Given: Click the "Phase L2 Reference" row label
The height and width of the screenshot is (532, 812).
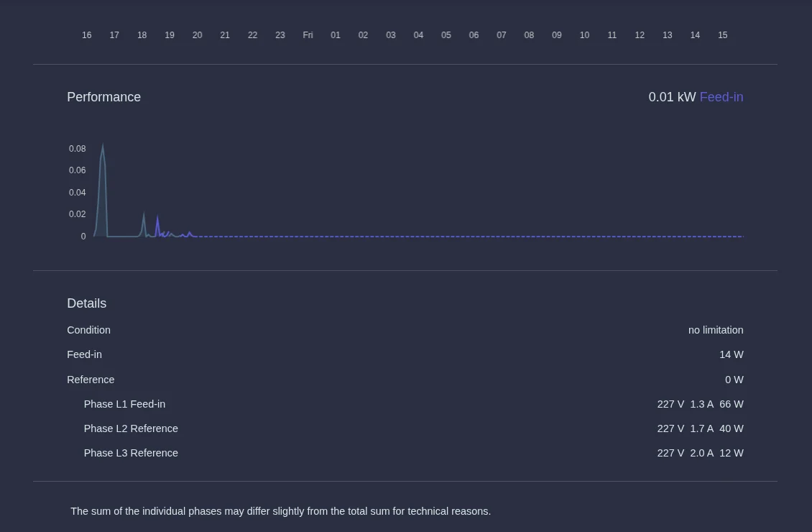Looking at the screenshot, I should [131, 428].
